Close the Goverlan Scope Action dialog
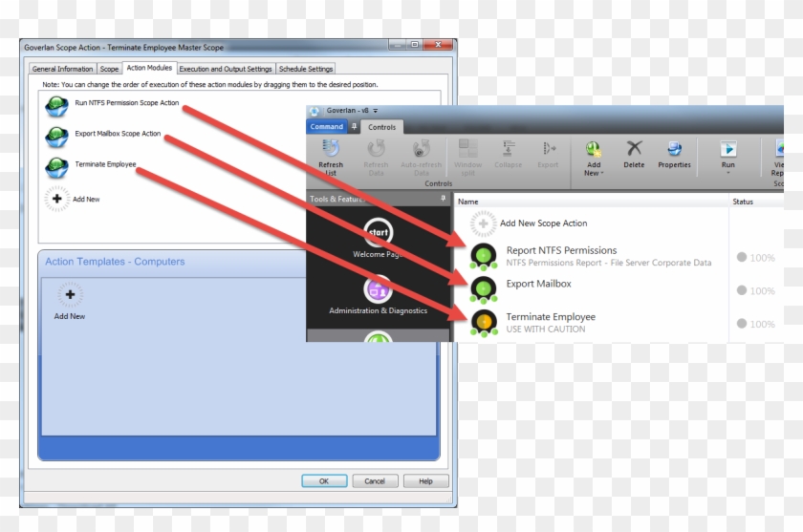The image size is (803, 532). tap(439, 45)
